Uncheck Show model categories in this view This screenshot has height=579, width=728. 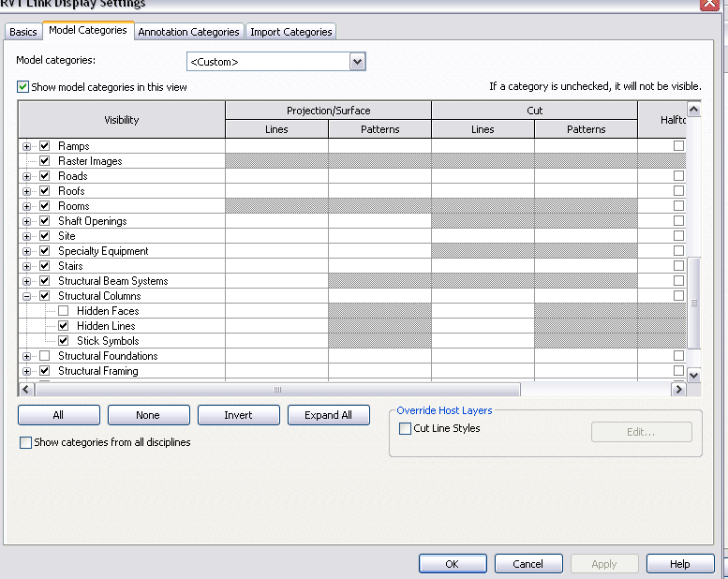click(23, 87)
